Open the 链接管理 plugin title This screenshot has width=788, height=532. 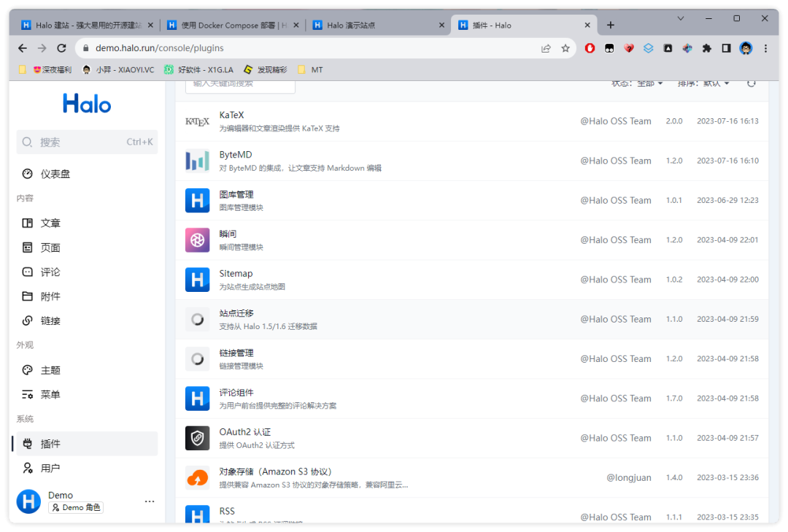236,353
